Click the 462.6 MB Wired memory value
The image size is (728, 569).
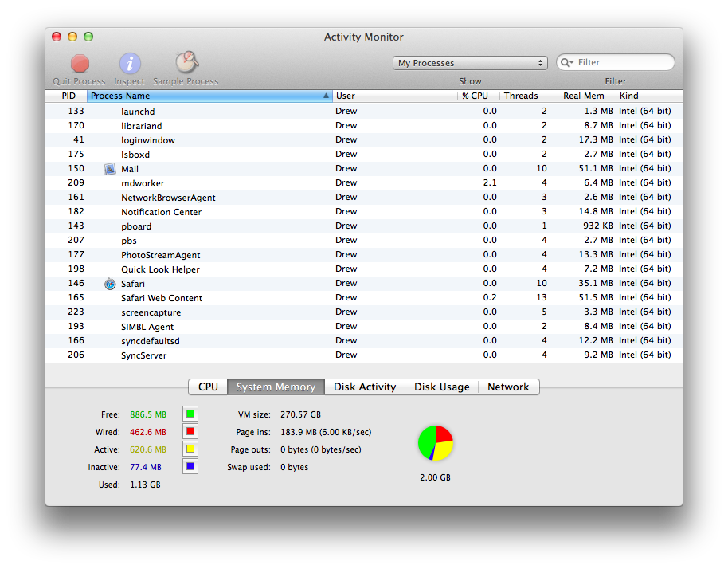click(x=148, y=432)
